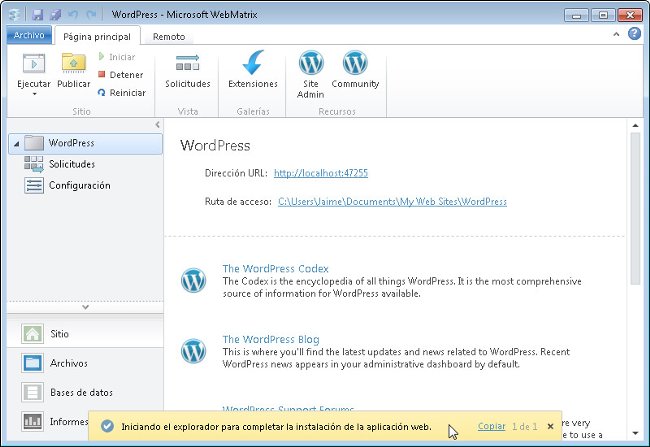This screenshot has width=650, height=447.
Task: Click the vertical scrollbar thumb
Action: (x=635, y=209)
